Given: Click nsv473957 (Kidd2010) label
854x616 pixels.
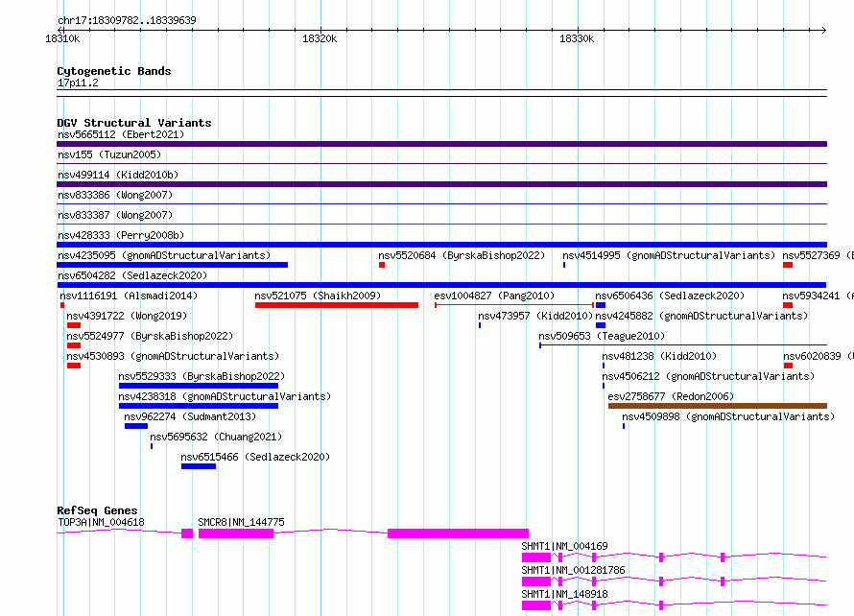Looking at the screenshot, I should pos(535,316).
